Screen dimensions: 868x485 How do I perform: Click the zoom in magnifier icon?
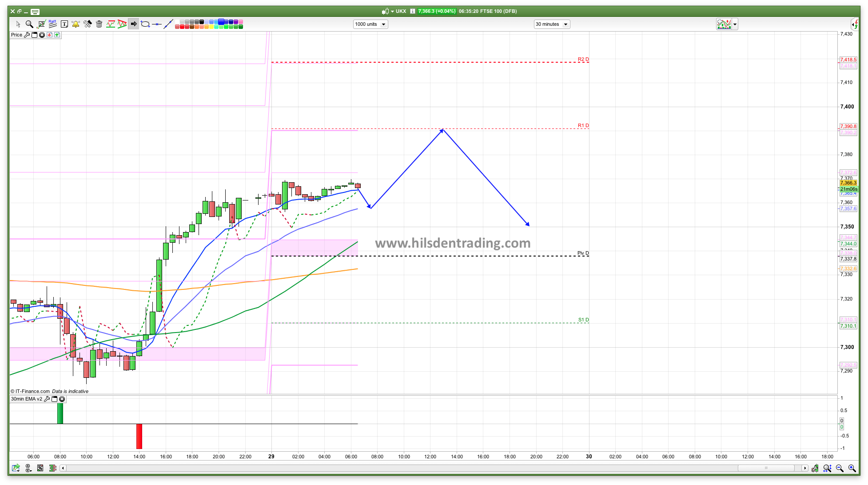coord(852,468)
